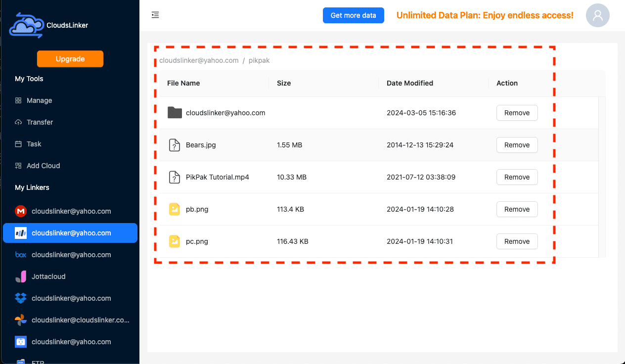The width and height of the screenshot is (625, 364).
Task: Remove the cloudslinker@yahoo.com folder
Action: point(517,113)
